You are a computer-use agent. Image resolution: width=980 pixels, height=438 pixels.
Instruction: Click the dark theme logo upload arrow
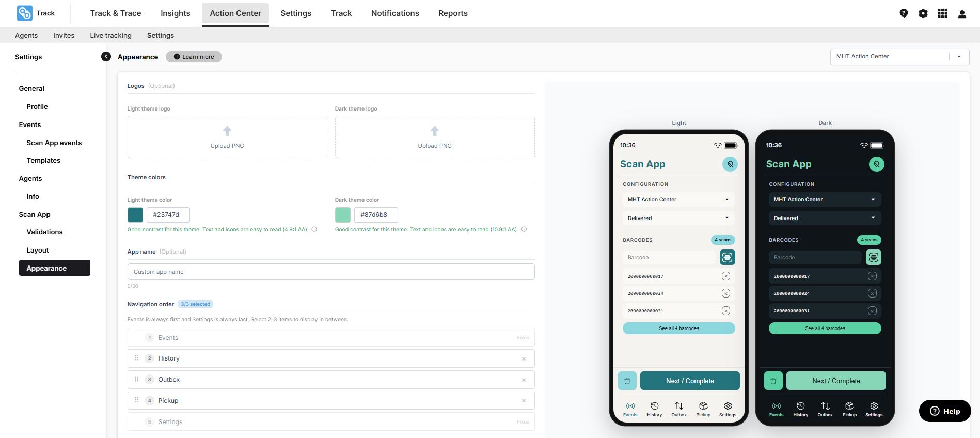[x=435, y=131]
